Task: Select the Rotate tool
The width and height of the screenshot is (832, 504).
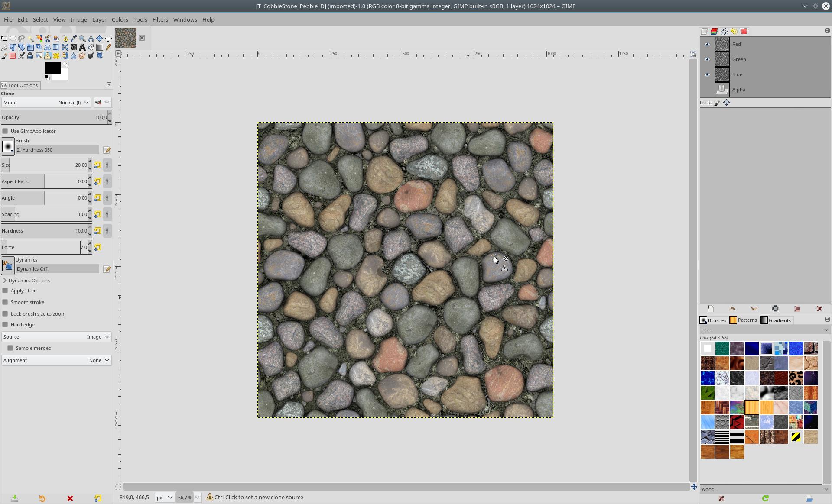Action: [x=22, y=47]
